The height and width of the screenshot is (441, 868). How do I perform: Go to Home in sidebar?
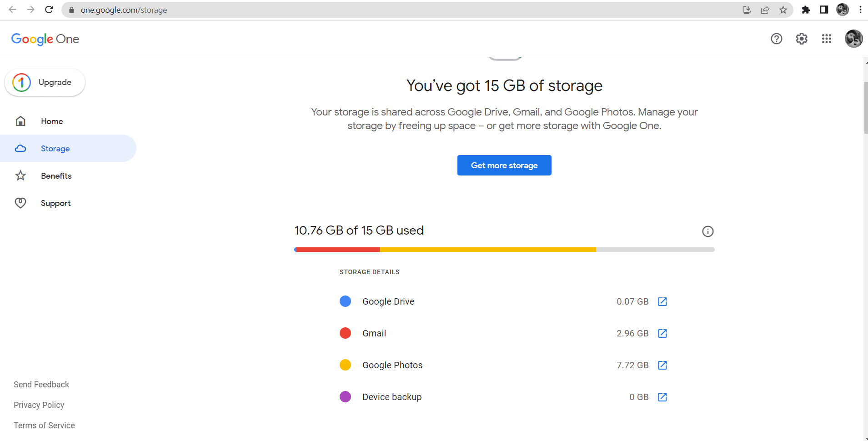[x=52, y=121]
